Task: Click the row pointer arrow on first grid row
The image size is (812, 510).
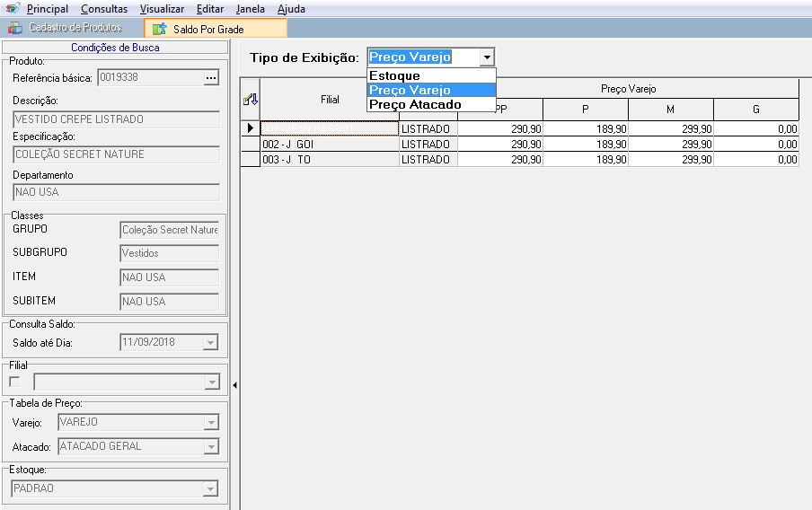Action: [x=251, y=129]
